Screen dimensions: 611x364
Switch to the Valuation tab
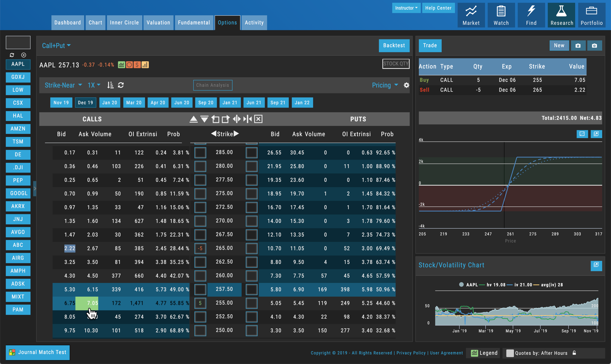(x=158, y=22)
